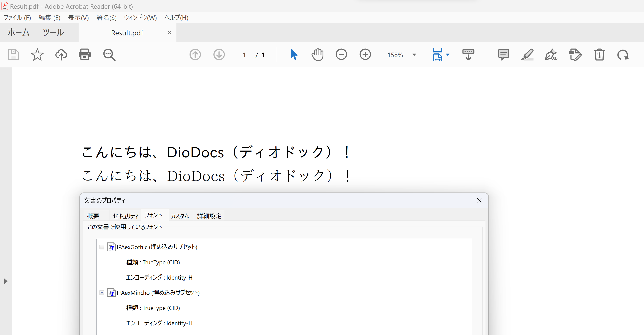Open the find text search tool

(x=109, y=55)
